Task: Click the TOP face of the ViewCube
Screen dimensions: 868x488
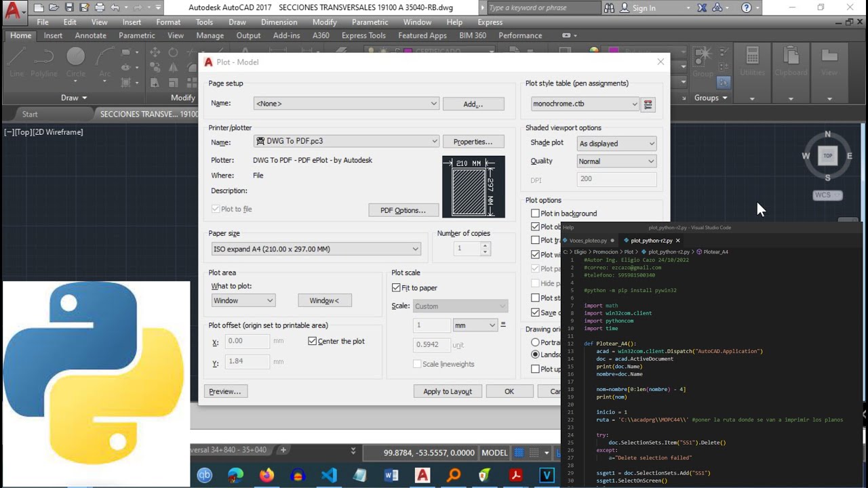Action: pos(827,156)
